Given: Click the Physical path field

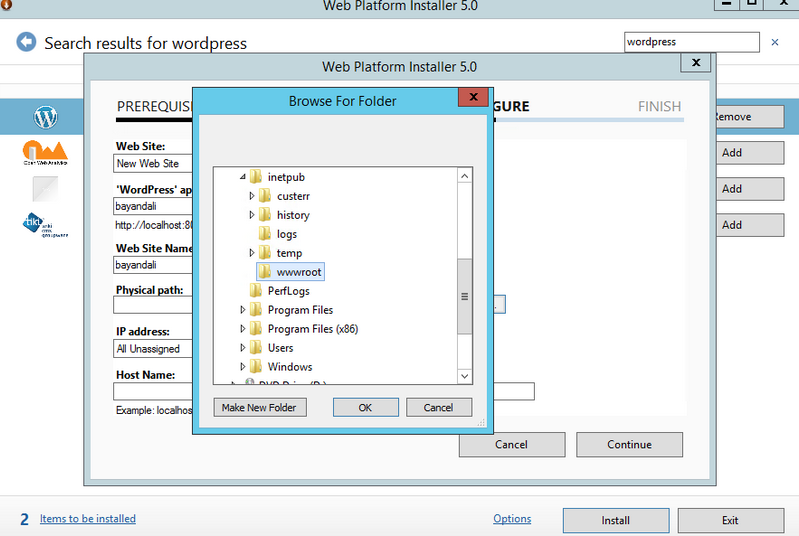Looking at the screenshot, I should point(153,305).
